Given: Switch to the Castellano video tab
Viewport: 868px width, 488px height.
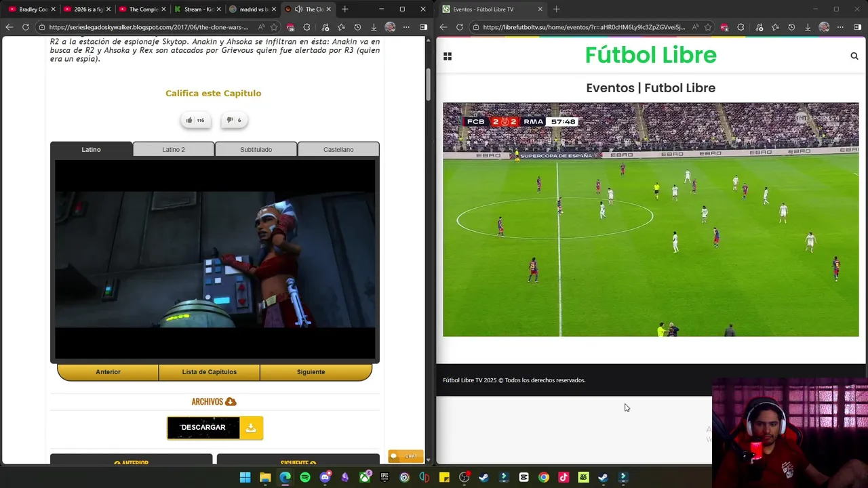Looking at the screenshot, I should point(338,149).
